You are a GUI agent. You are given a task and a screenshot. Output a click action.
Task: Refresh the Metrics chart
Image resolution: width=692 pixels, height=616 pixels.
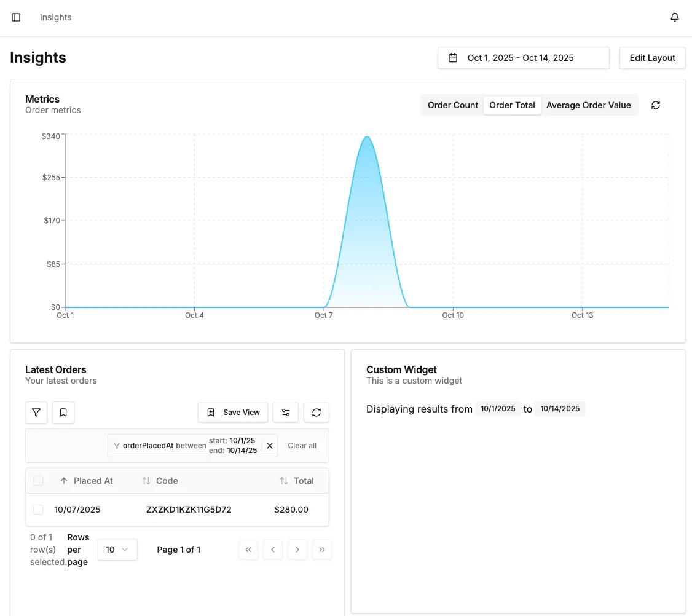[x=656, y=105]
